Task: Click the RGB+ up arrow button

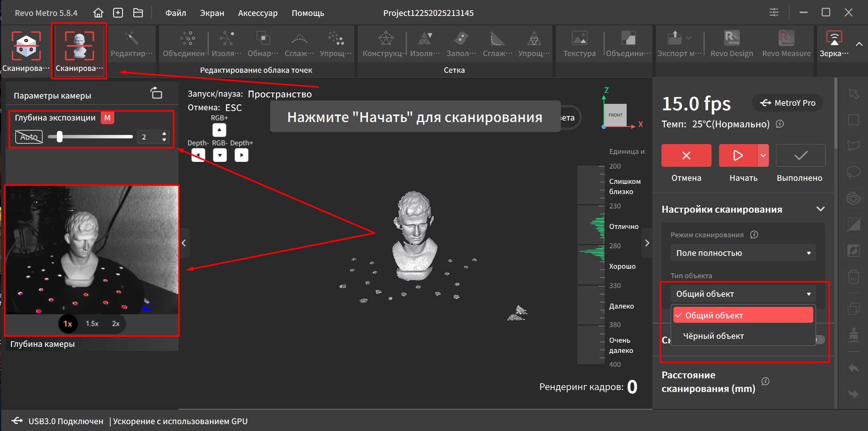Action: [x=219, y=130]
